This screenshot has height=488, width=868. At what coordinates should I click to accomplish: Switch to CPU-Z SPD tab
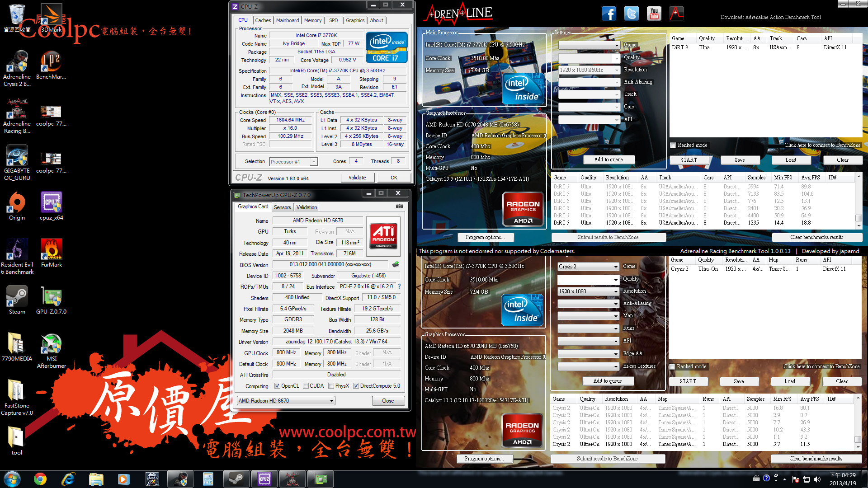tap(334, 20)
